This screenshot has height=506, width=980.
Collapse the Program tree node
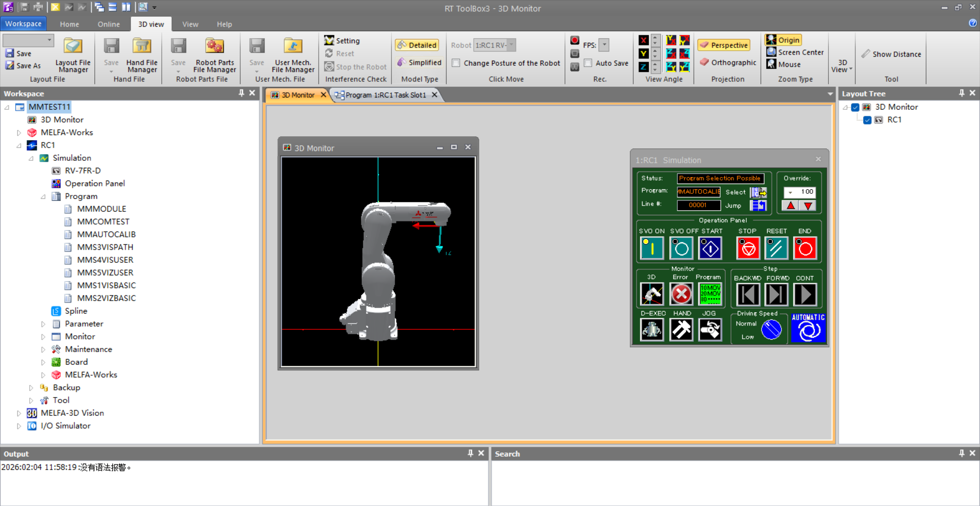click(43, 196)
